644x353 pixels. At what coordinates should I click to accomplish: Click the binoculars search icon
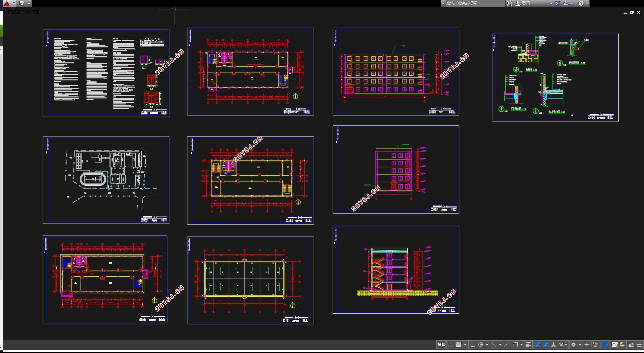pyautogui.click(x=510, y=3)
